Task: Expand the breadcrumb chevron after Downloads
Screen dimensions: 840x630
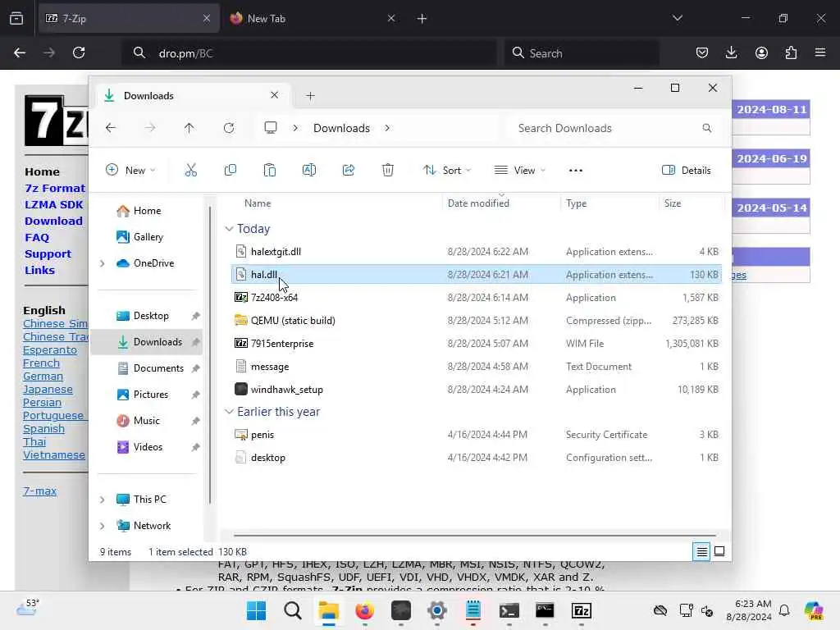Action: click(x=387, y=128)
